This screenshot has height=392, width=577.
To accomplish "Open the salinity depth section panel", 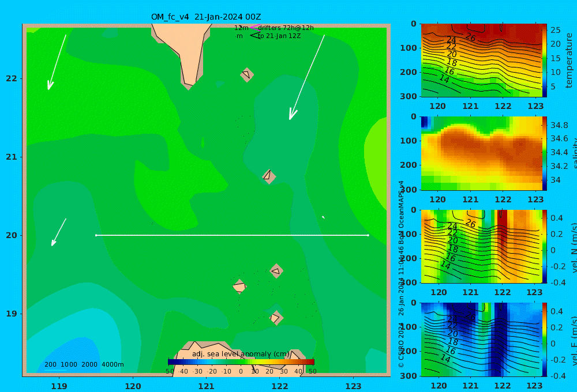I will click(481, 153).
